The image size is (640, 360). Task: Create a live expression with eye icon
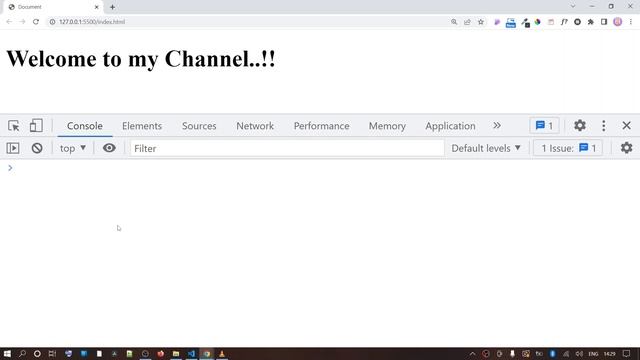[x=109, y=148]
